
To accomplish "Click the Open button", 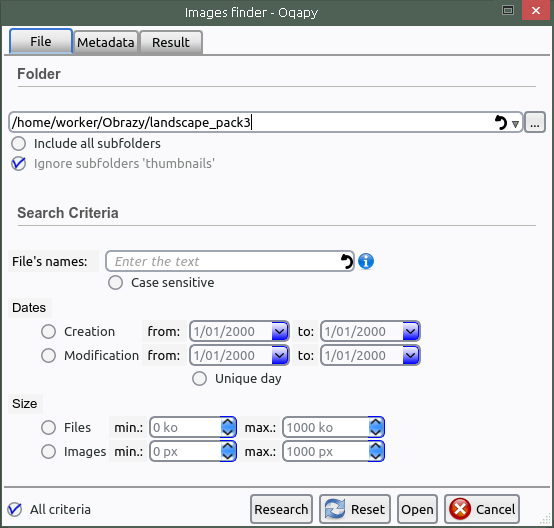I will point(417,509).
